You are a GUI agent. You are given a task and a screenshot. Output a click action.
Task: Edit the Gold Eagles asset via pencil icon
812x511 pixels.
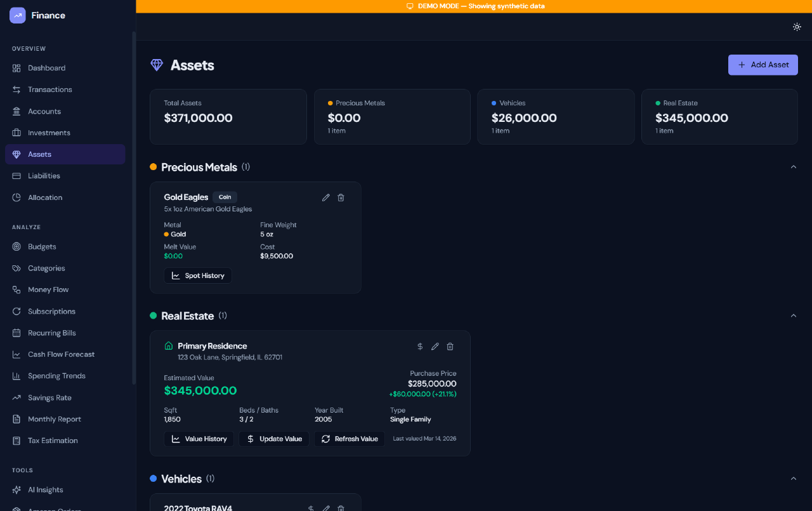click(325, 197)
